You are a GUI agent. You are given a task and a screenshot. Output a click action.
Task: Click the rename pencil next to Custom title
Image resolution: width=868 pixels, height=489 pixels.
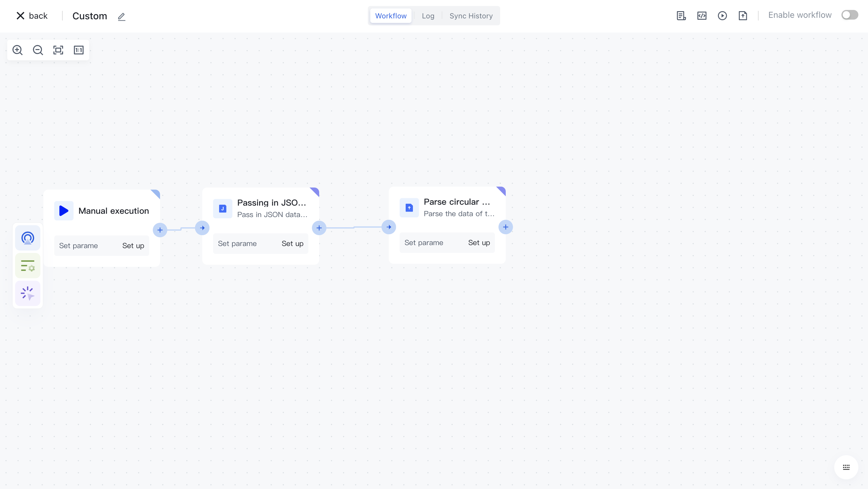(x=121, y=17)
